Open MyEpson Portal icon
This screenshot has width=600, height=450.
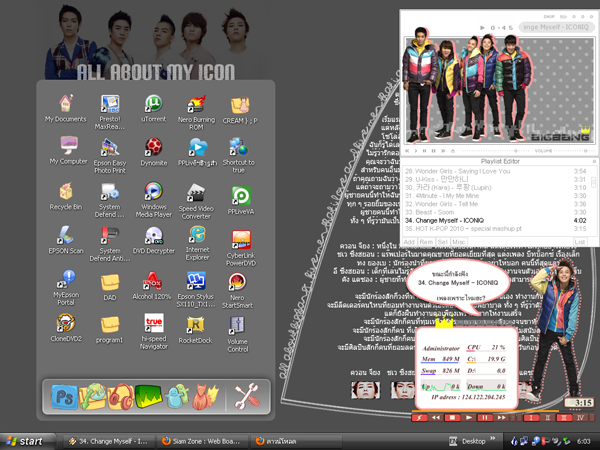pos(66,288)
